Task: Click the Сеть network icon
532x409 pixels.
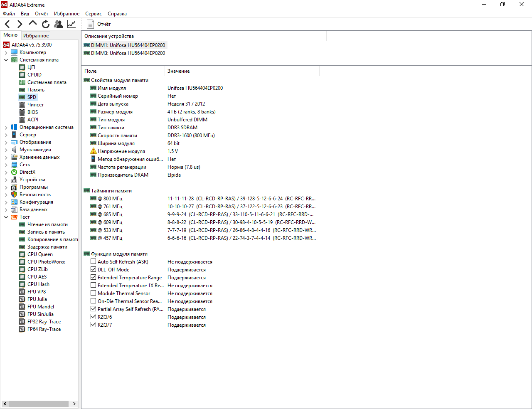Action: point(14,165)
